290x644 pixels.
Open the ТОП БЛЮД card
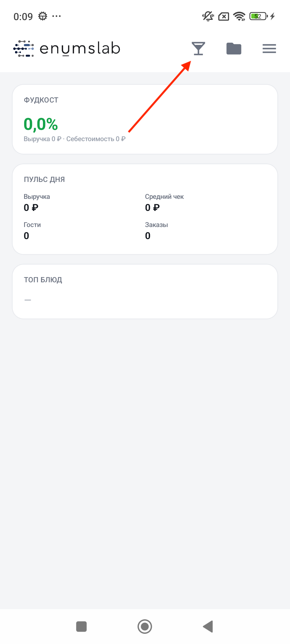pos(145,292)
